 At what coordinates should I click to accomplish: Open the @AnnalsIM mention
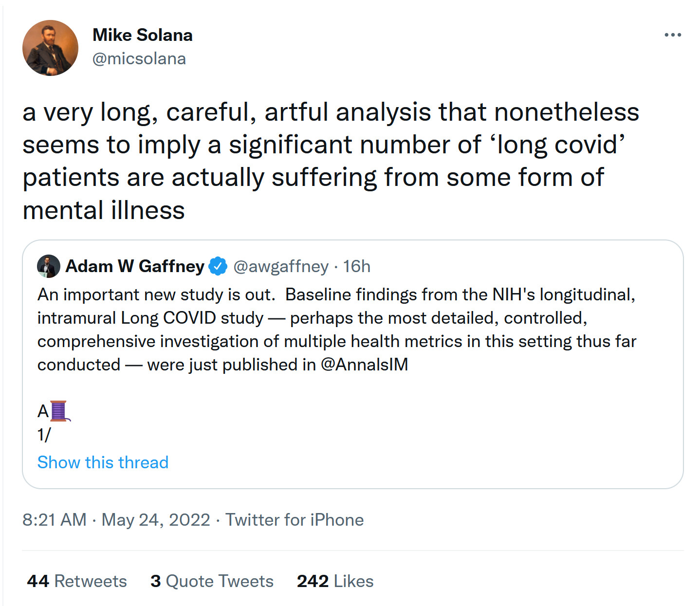[364, 365]
